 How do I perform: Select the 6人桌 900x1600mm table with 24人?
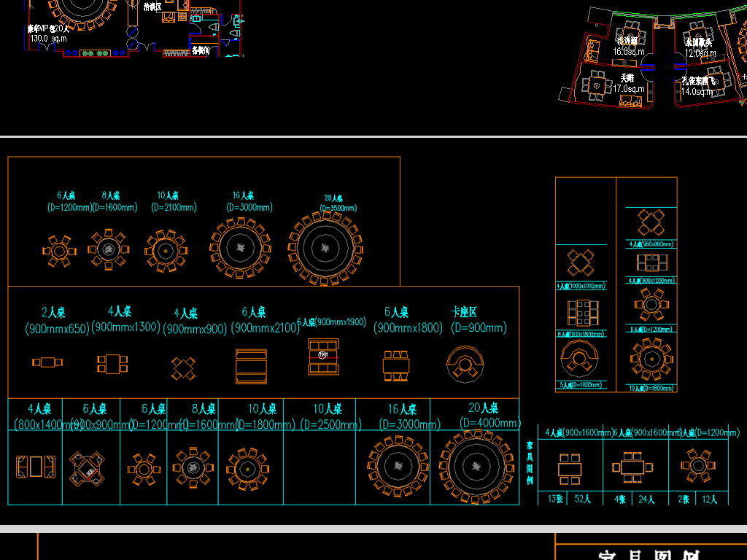[x=631, y=466]
